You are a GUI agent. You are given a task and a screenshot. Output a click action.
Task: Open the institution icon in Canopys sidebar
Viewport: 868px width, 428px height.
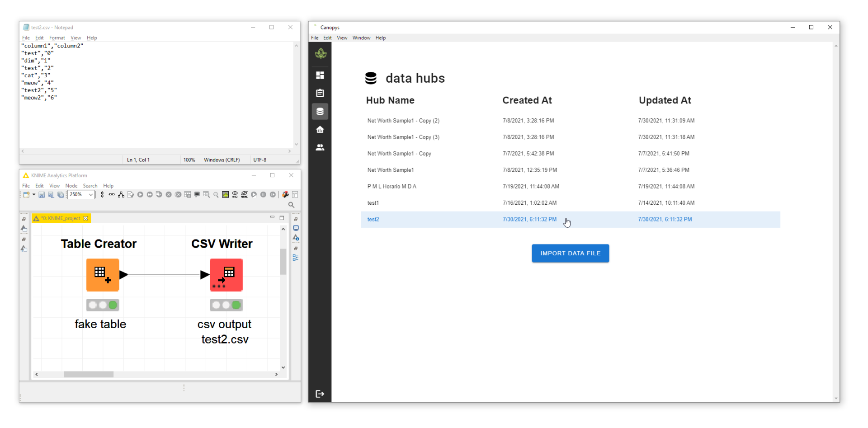click(320, 130)
